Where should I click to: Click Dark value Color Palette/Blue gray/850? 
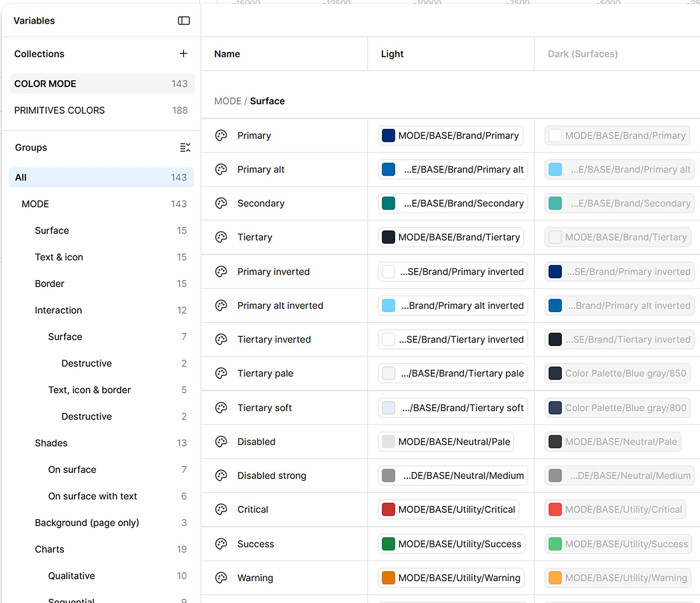click(x=617, y=373)
